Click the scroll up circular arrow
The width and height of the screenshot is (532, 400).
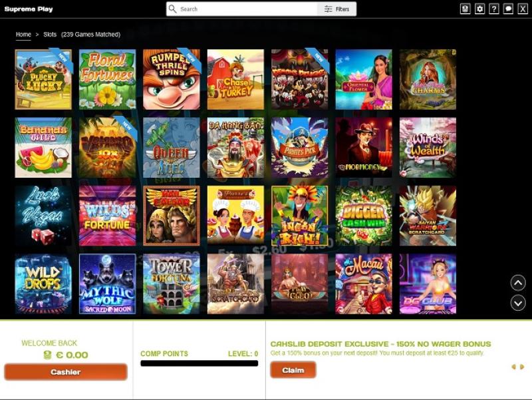tap(518, 282)
